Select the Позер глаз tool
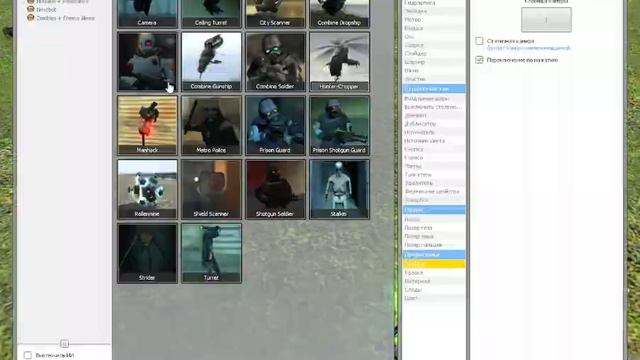Viewport: 640px width, 360px height. pyautogui.click(x=433, y=228)
